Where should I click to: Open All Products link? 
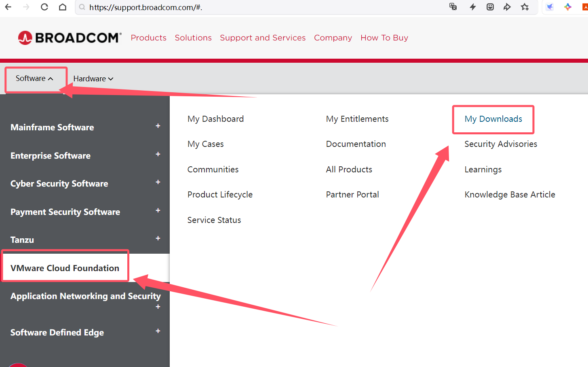click(x=349, y=170)
